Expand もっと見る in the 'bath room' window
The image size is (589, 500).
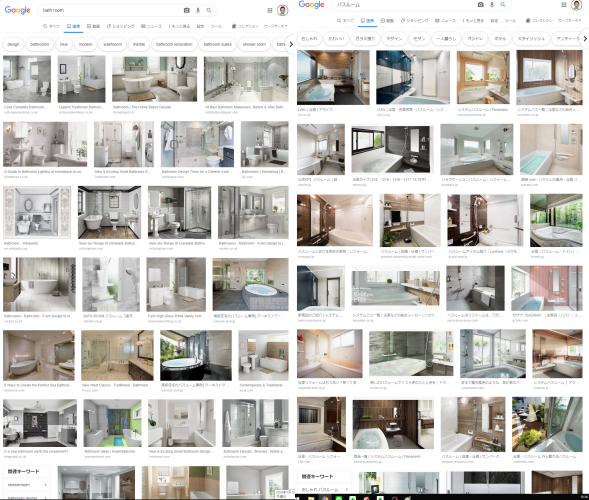click(179, 26)
